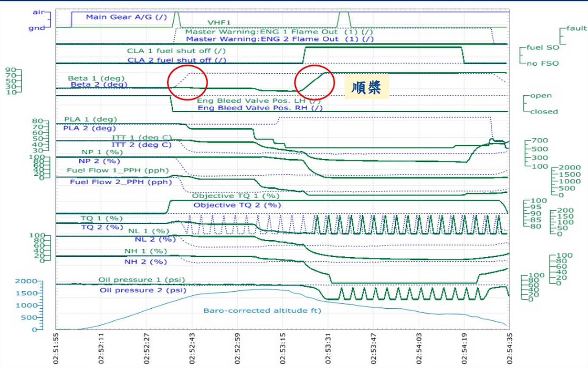
Task: Select the Objective TQ 1 (%) label
Action: (x=235, y=196)
